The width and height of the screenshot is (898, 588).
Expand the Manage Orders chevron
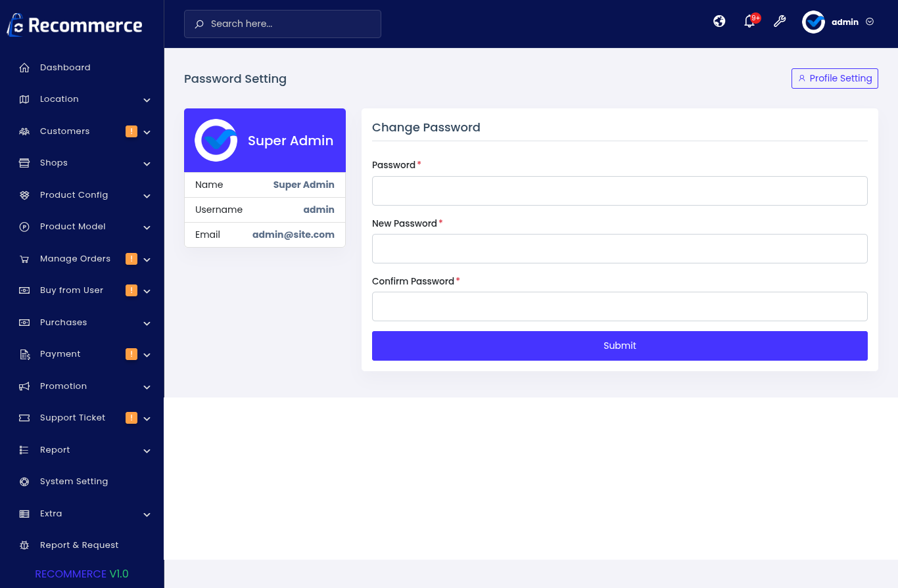click(147, 260)
